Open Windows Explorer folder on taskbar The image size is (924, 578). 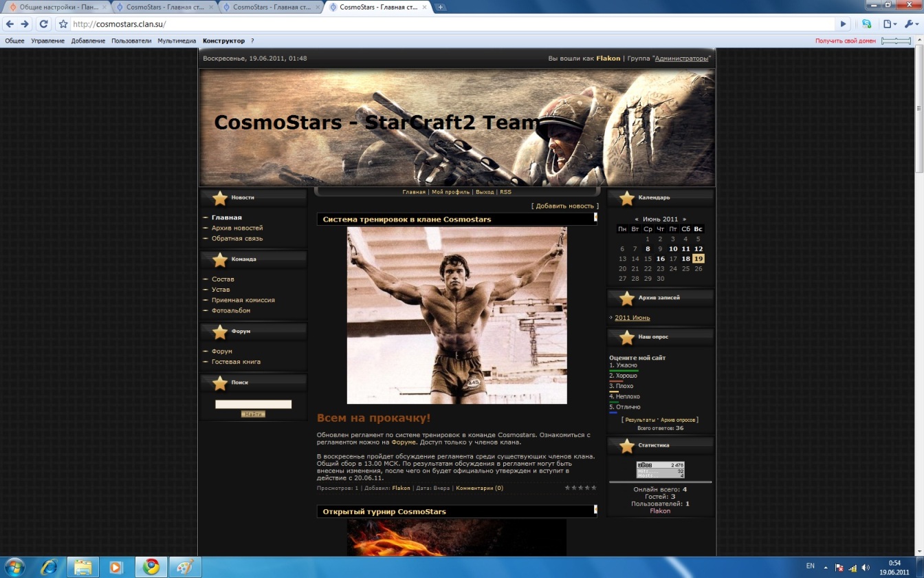point(83,567)
